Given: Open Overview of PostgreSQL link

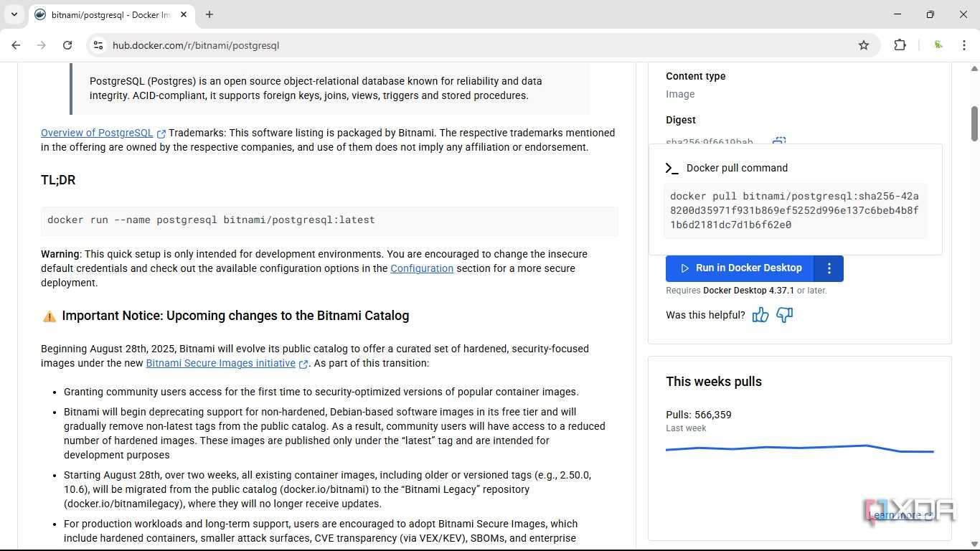Looking at the screenshot, I should 97,133.
